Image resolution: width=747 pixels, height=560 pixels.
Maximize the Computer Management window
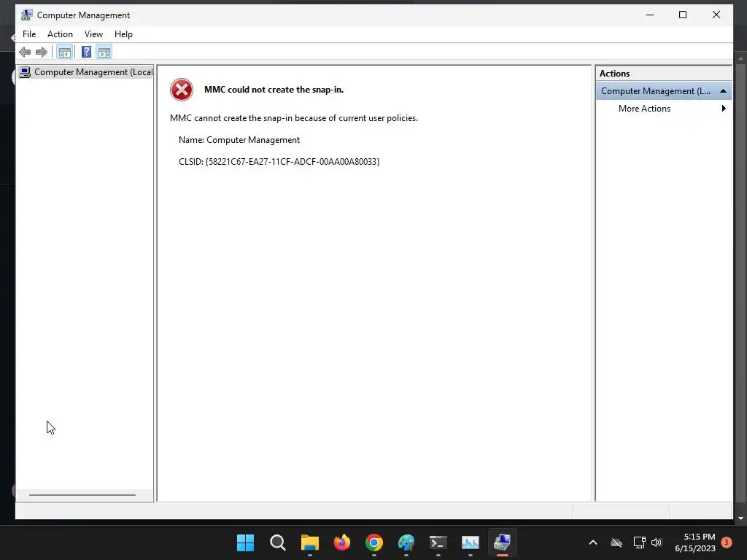tap(683, 15)
